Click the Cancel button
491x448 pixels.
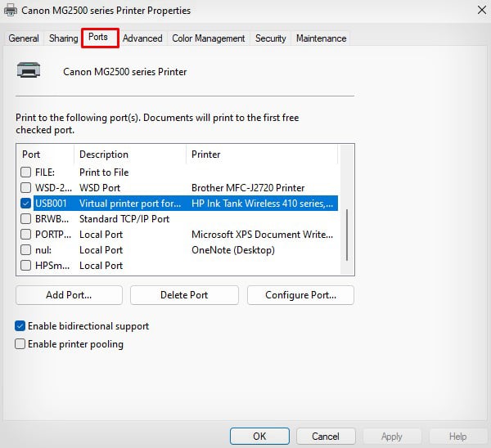coord(326,436)
